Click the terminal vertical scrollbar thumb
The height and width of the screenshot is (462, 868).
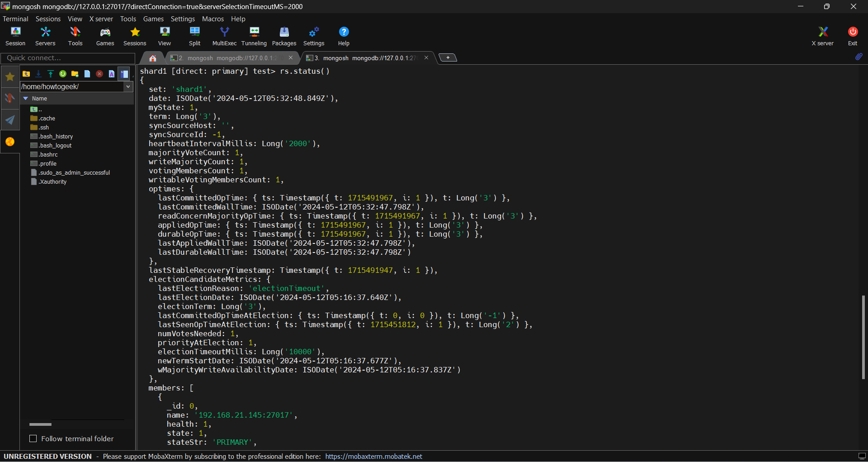coord(863,337)
